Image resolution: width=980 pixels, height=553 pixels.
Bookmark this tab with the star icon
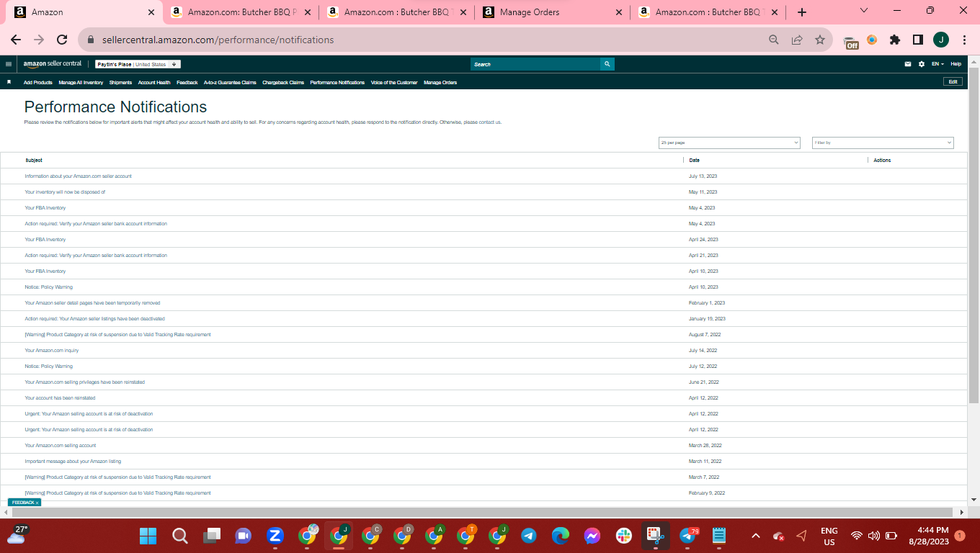(x=820, y=40)
